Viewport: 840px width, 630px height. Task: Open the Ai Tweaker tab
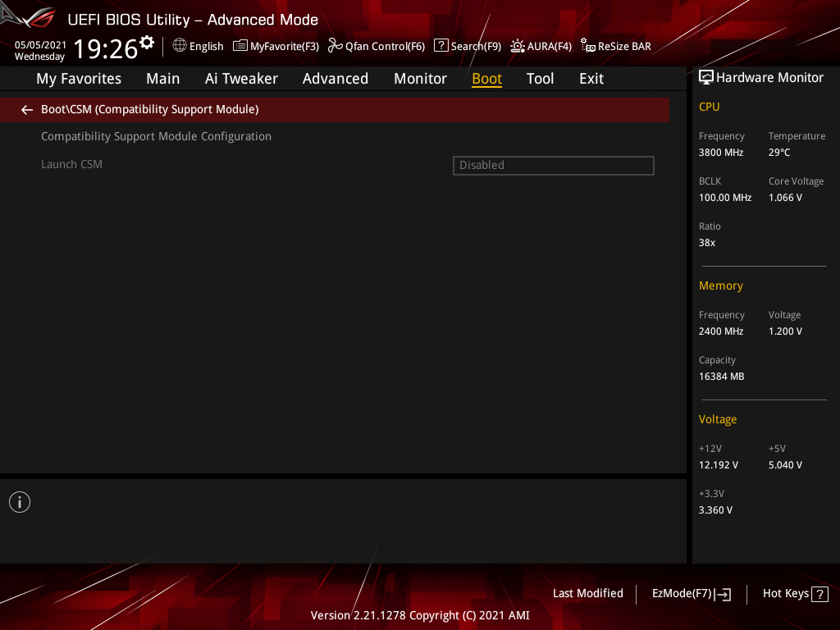pyautogui.click(x=241, y=79)
